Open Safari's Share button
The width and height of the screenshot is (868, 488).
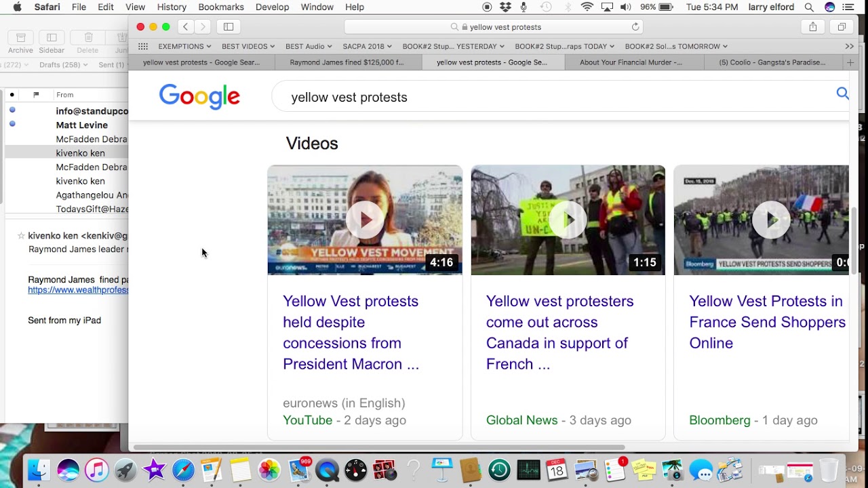click(x=812, y=26)
